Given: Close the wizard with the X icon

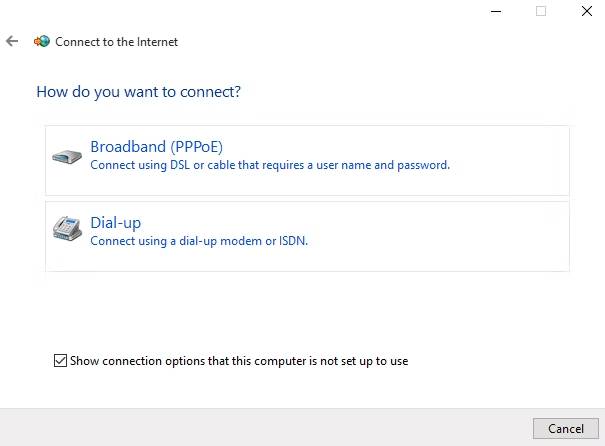Looking at the screenshot, I should [587, 11].
